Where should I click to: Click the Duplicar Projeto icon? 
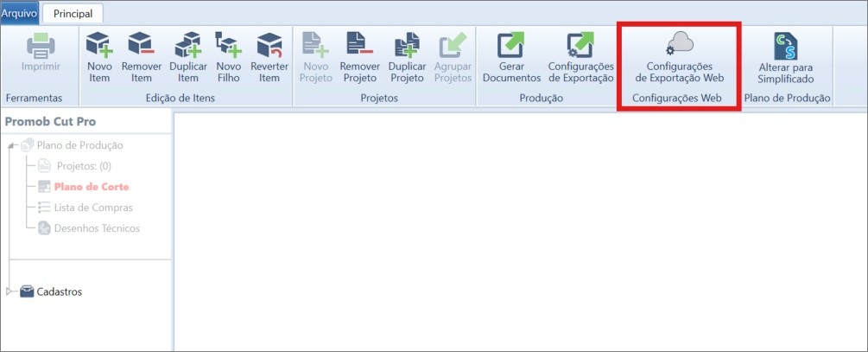pos(407,46)
